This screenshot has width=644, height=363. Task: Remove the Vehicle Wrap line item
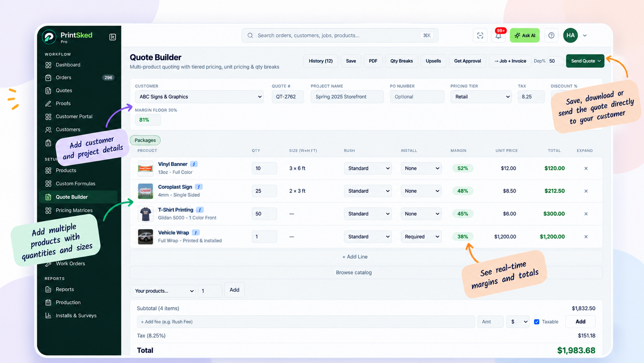pyautogui.click(x=586, y=237)
